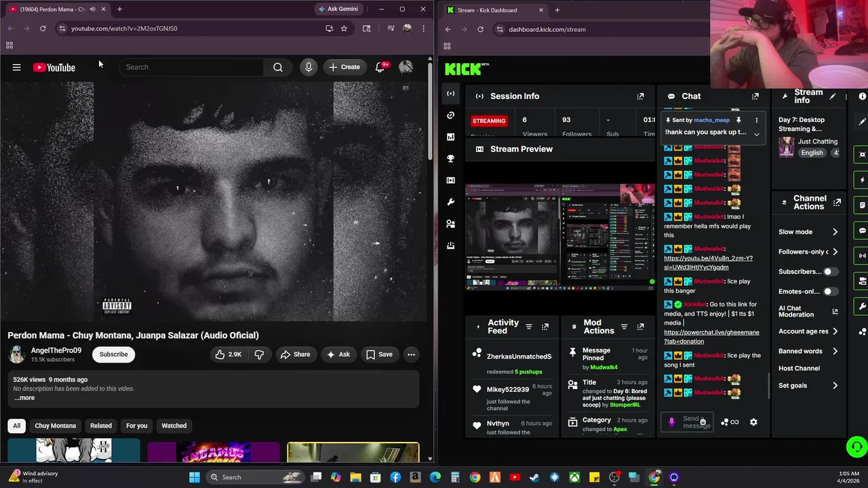The height and width of the screenshot is (488, 868).
Task: Open Kick sidebar community users icon
Action: (450, 224)
